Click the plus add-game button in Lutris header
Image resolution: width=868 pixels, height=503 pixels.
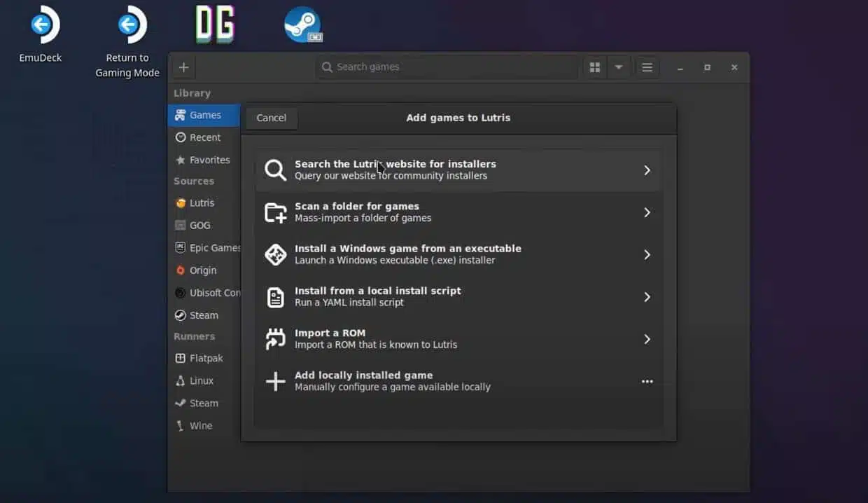click(x=183, y=67)
